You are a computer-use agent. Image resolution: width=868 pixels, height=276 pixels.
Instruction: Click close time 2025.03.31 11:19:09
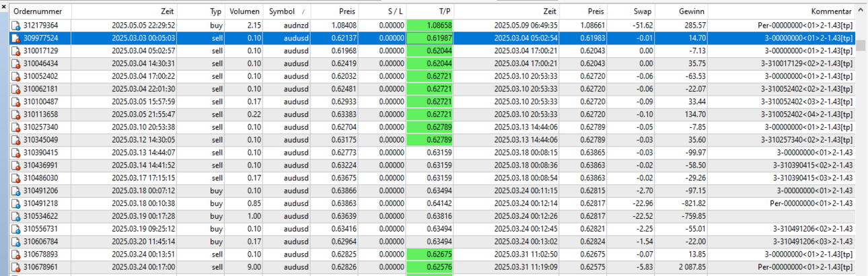pyautogui.click(x=526, y=267)
